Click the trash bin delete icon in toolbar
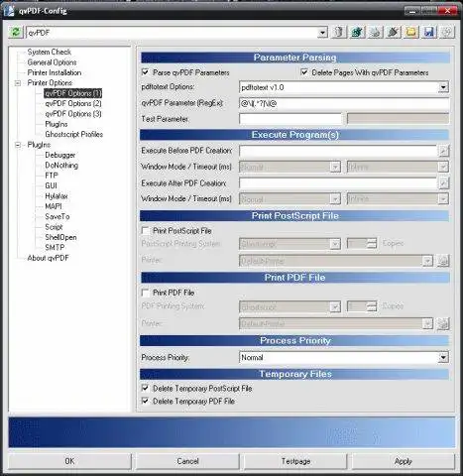The height and width of the screenshot is (476, 463). click(x=338, y=32)
